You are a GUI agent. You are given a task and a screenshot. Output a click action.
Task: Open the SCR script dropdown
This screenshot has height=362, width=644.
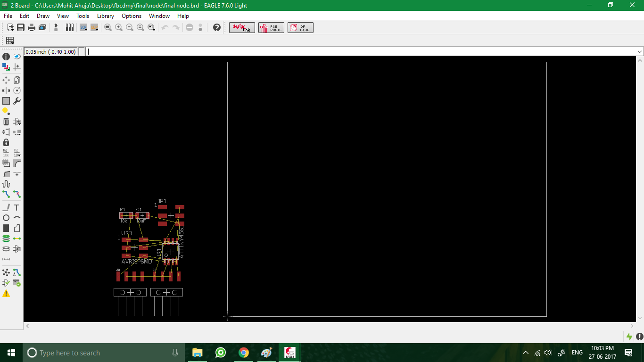coord(83,28)
